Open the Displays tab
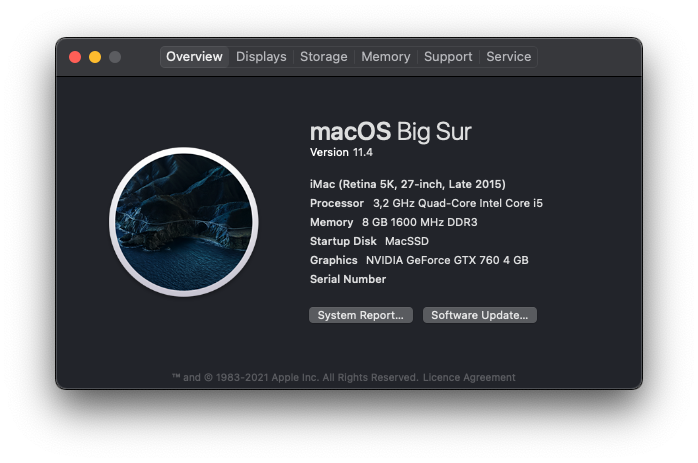Viewport: 698px width, 463px height. click(261, 57)
